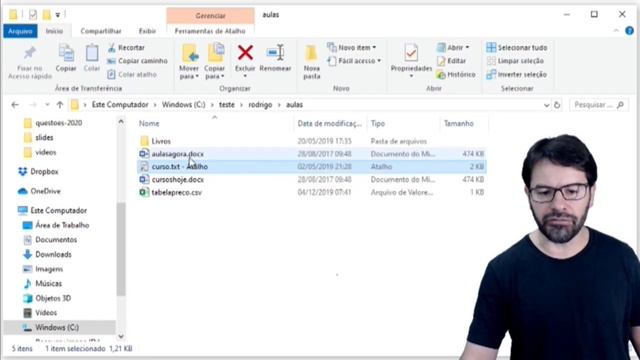This screenshot has width=640, height=360.
Task: Open Copiar para menu
Action: [215, 61]
